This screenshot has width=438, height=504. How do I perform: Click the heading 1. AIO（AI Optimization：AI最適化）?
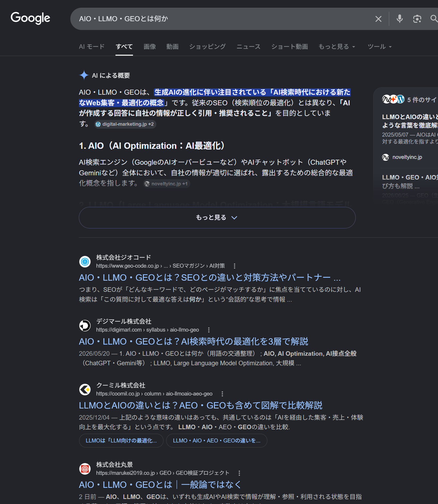click(152, 146)
